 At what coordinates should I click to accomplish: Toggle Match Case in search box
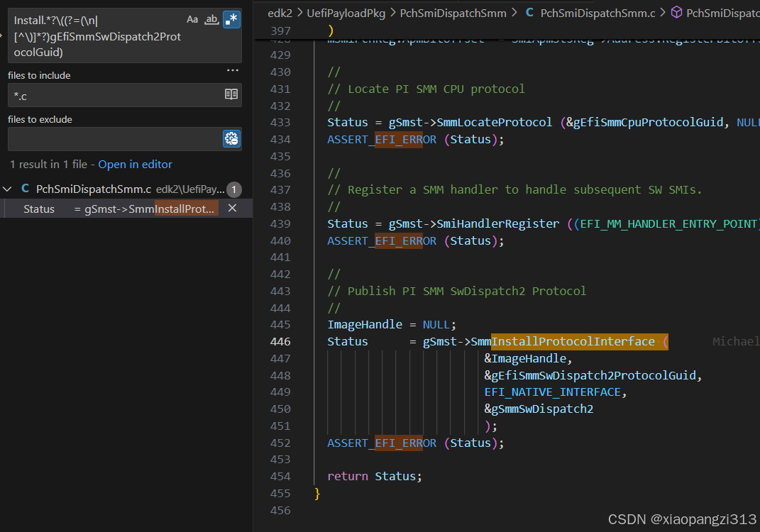(x=192, y=20)
